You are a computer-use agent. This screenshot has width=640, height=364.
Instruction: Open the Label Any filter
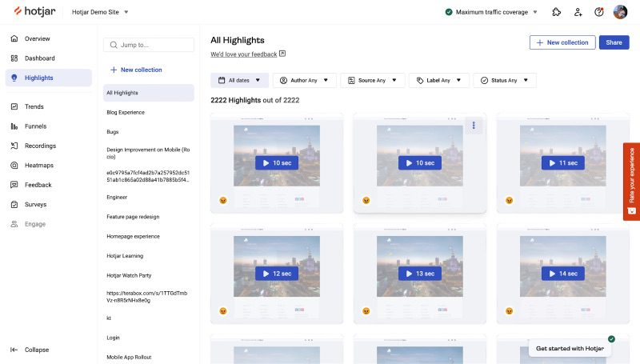438,80
